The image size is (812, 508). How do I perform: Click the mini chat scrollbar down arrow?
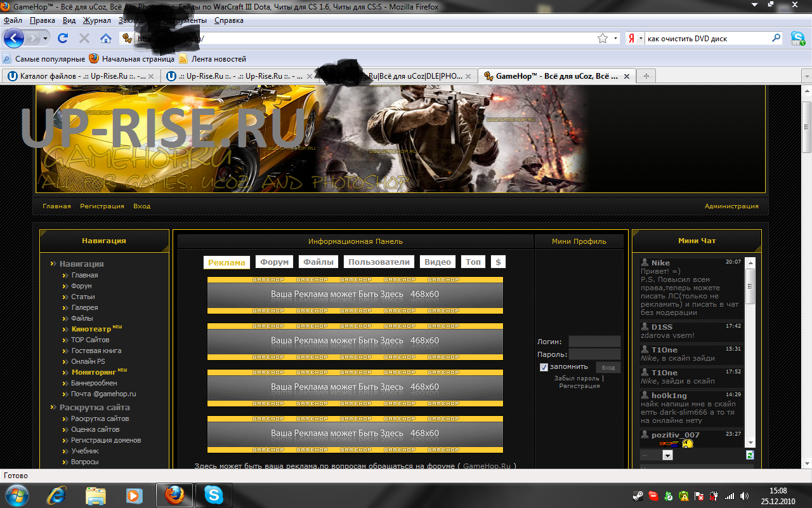pos(750,443)
